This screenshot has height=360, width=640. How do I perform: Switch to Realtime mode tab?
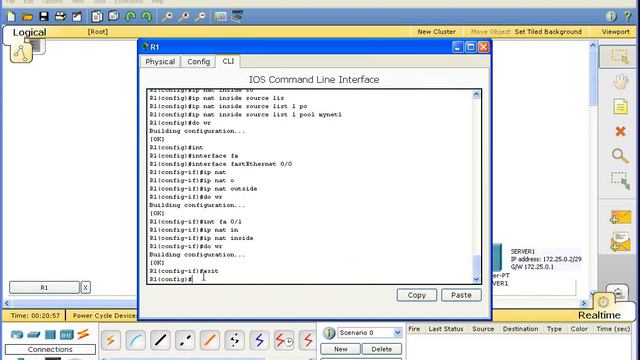[599, 315]
